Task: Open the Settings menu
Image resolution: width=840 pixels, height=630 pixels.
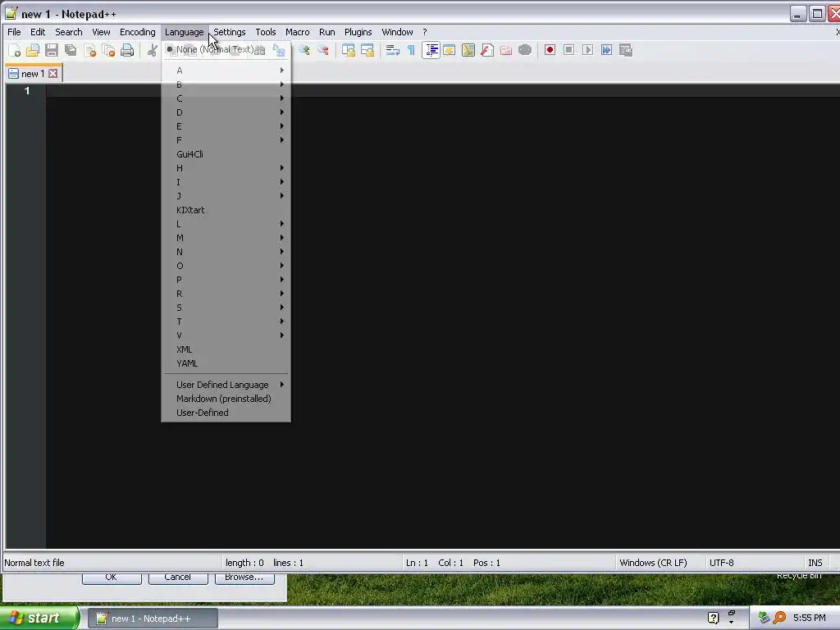Action: [230, 32]
